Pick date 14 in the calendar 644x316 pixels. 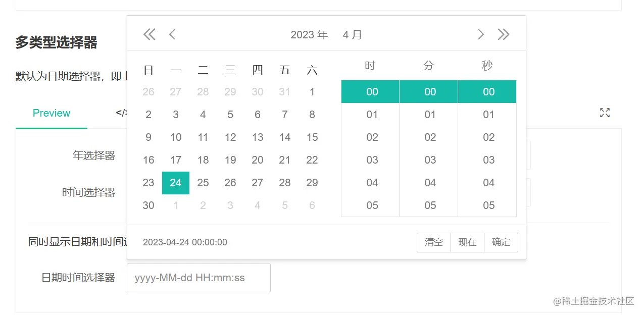(285, 137)
